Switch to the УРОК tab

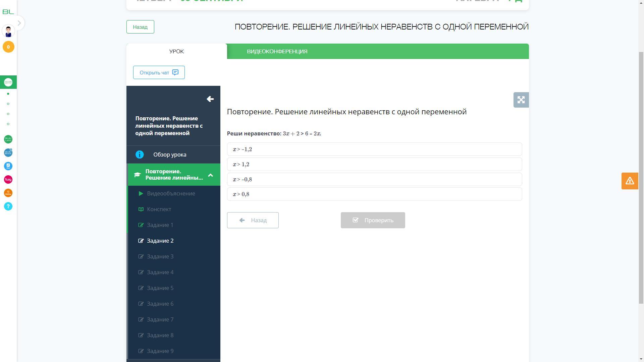pyautogui.click(x=176, y=51)
